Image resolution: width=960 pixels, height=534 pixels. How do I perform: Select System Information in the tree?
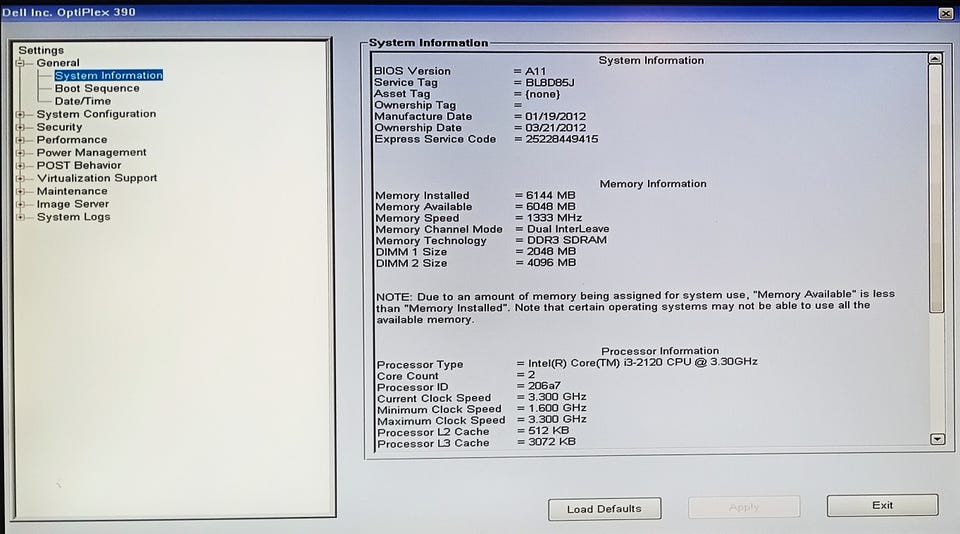(x=108, y=75)
